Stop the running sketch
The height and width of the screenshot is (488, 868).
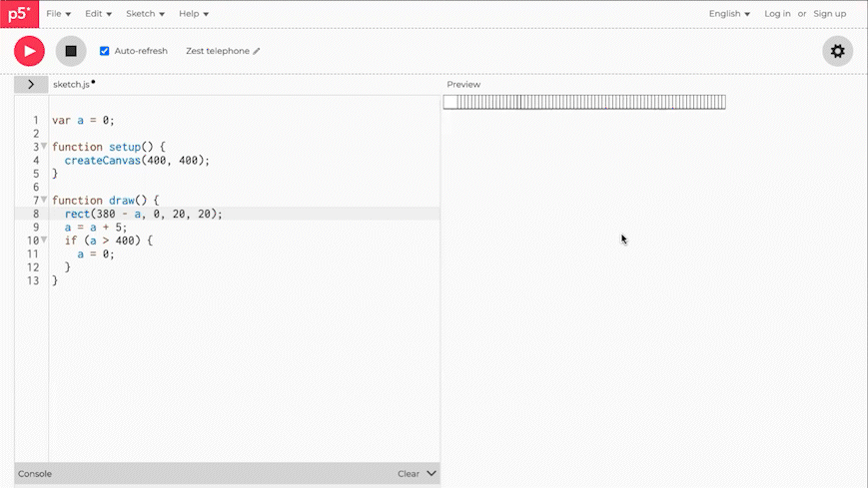[71, 51]
